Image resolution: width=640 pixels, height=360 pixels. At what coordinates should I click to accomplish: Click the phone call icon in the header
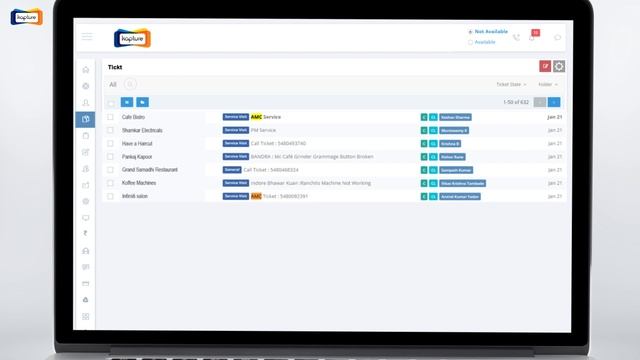click(516, 38)
